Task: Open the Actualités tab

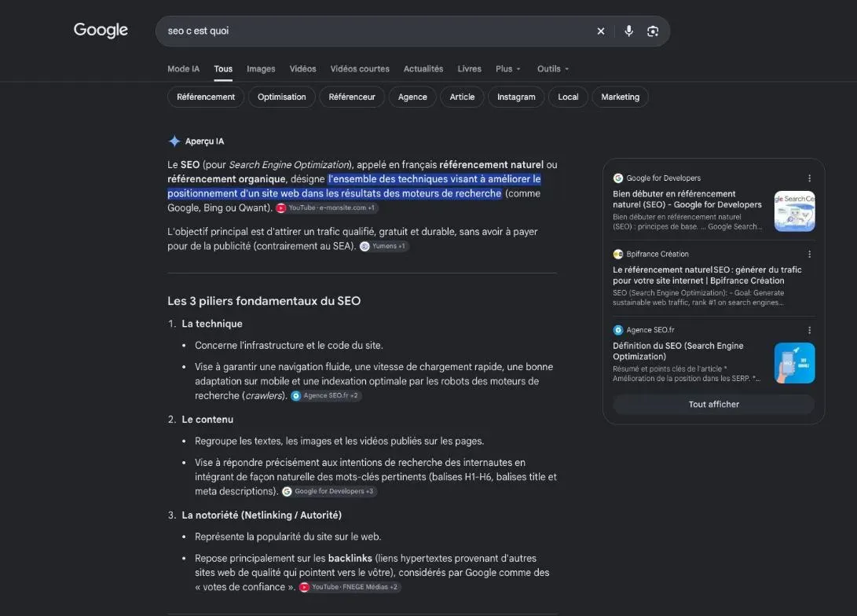Action: coord(423,69)
